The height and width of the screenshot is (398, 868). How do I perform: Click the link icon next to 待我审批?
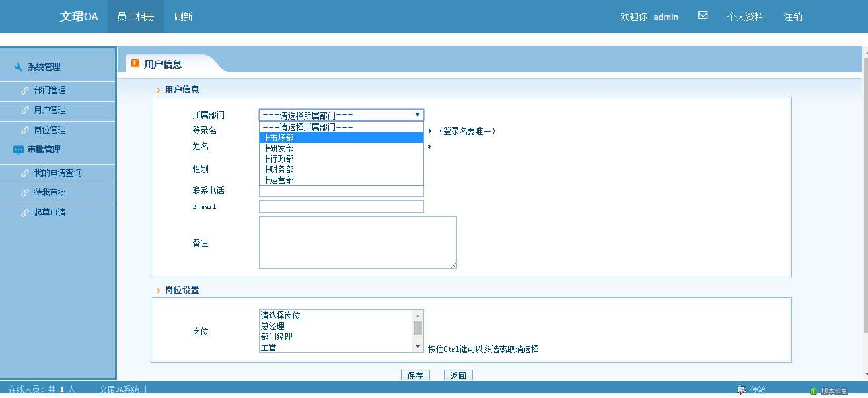[x=25, y=193]
